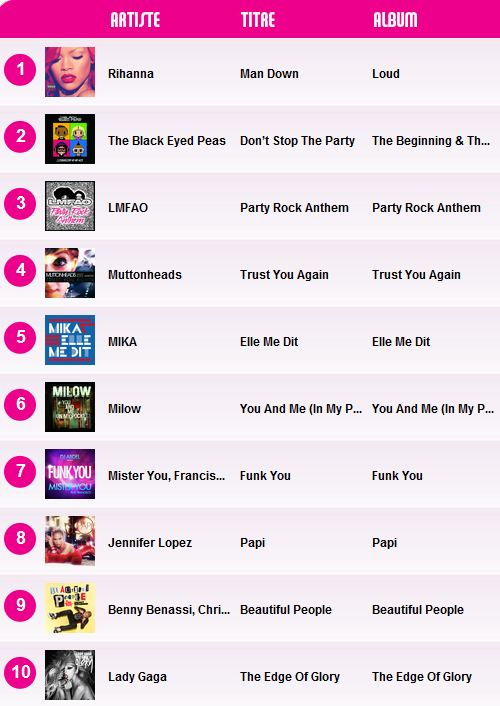Open the Funk You cover artwork
Screen dimensions: 500x706
pos(70,474)
